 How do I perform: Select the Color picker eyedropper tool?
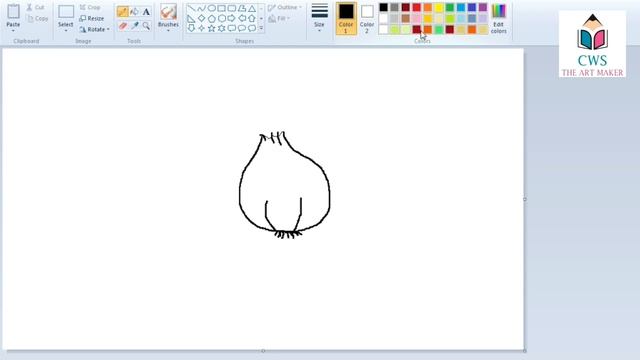(x=134, y=26)
